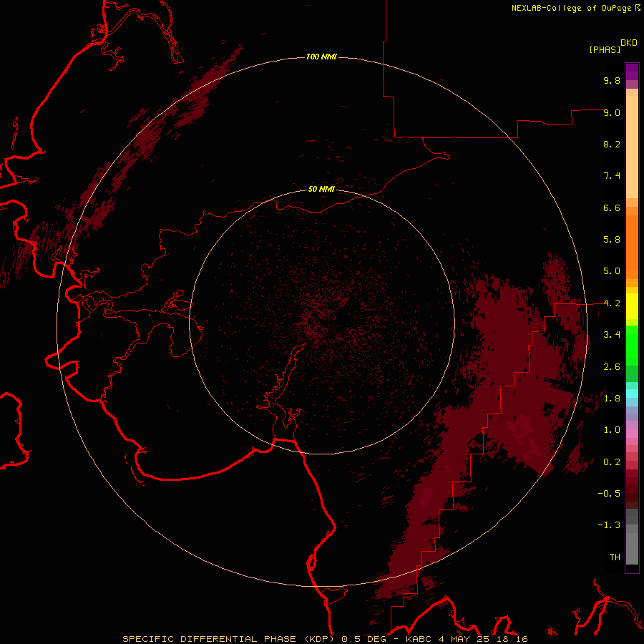Click the TH threshold label
This screenshot has width=644, height=644.
click(615, 557)
